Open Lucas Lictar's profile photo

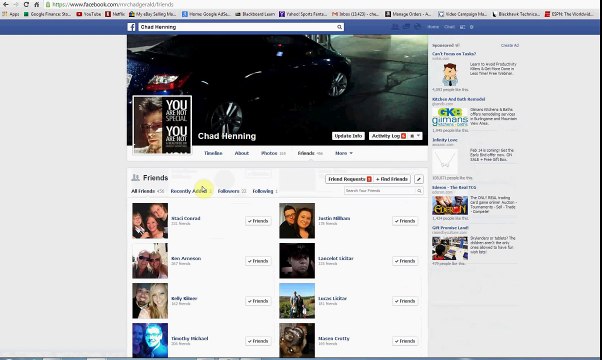tap(297, 301)
